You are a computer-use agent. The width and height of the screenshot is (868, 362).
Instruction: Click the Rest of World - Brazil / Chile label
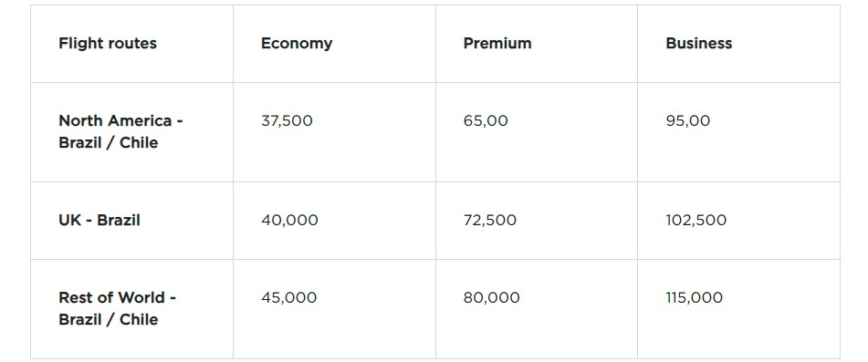(118, 308)
